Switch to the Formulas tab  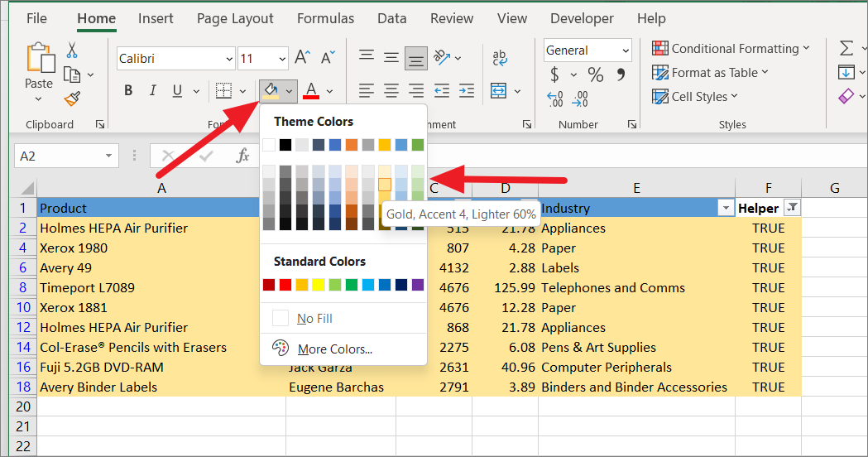click(325, 18)
